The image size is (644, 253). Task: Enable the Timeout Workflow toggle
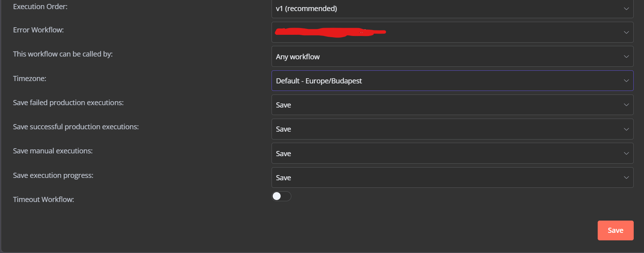(281, 196)
